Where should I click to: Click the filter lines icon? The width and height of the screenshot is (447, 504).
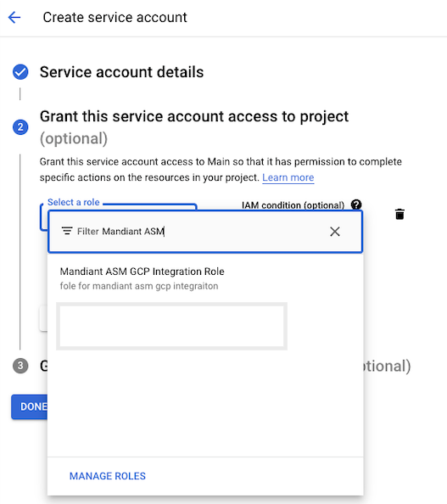click(67, 231)
